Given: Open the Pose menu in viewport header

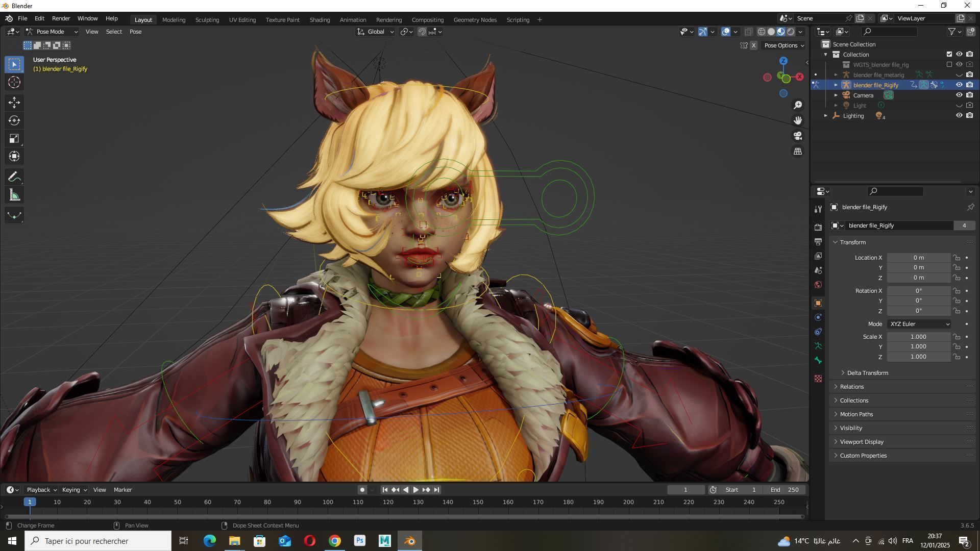Looking at the screenshot, I should [x=135, y=32].
